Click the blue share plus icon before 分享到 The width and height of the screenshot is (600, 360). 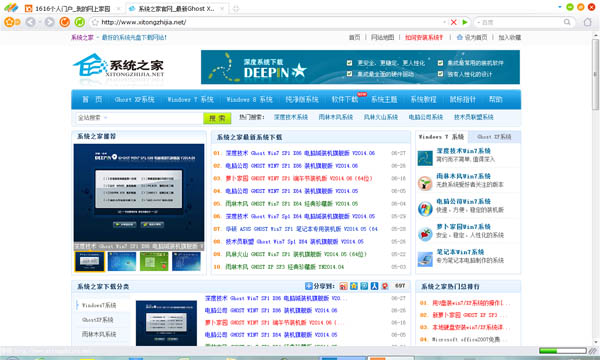click(x=308, y=286)
